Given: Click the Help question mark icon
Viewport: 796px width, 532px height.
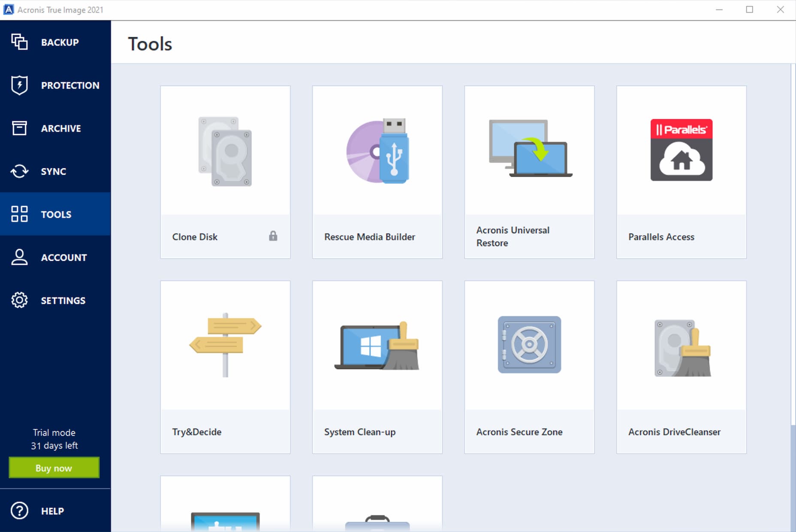Looking at the screenshot, I should 19,511.
